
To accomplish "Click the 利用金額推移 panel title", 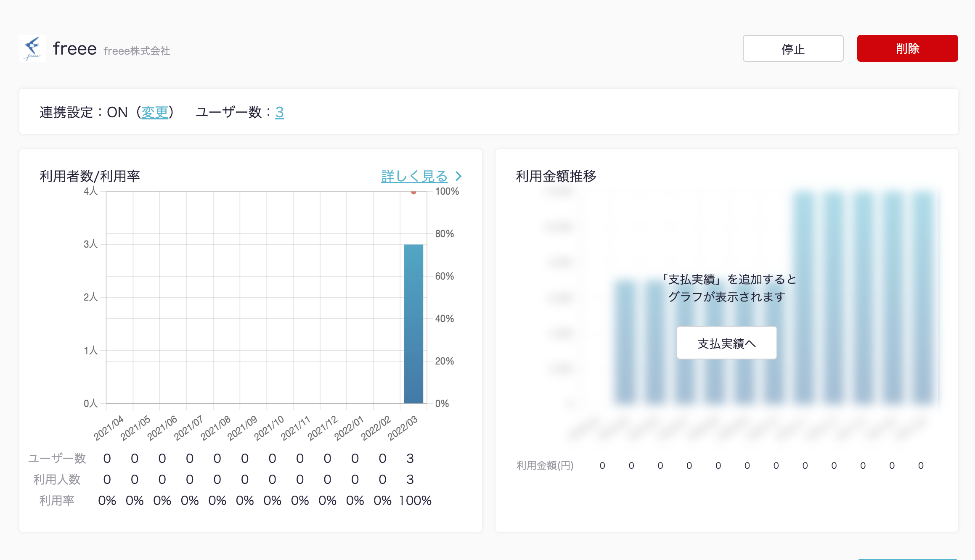I will click(x=556, y=176).
